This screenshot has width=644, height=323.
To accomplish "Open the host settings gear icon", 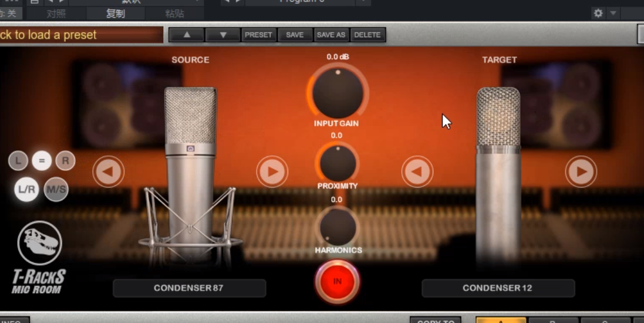I will [599, 13].
